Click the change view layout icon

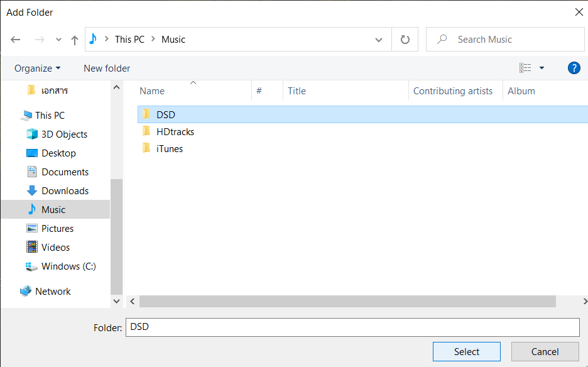pos(525,68)
